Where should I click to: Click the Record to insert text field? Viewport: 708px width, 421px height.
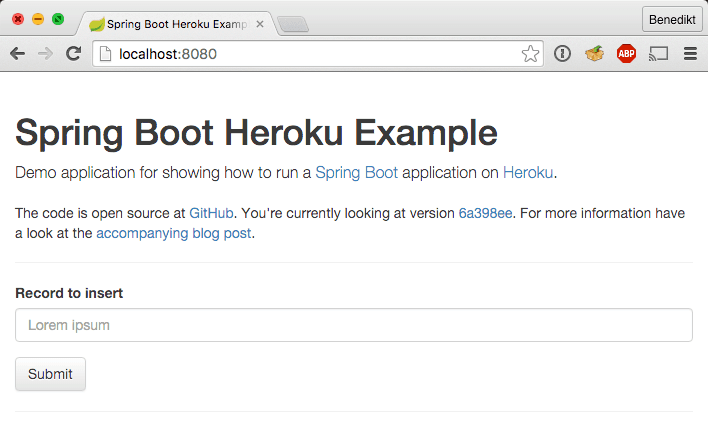pyautogui.click(x=354, y=325)
